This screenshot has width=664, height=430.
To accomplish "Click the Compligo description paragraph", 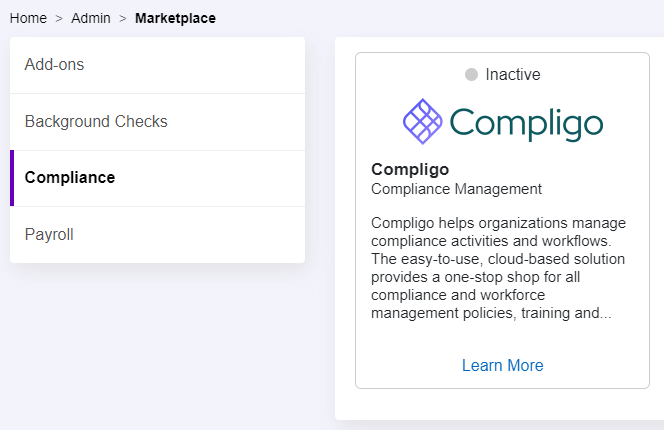I will (x=498, y=268).
